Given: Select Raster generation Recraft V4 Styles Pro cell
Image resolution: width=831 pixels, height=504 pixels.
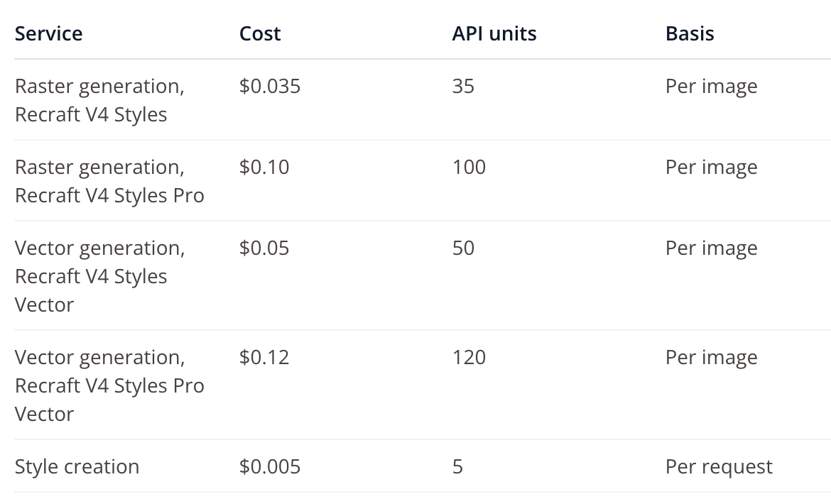Looking at the screenshot, I should 109,182.
